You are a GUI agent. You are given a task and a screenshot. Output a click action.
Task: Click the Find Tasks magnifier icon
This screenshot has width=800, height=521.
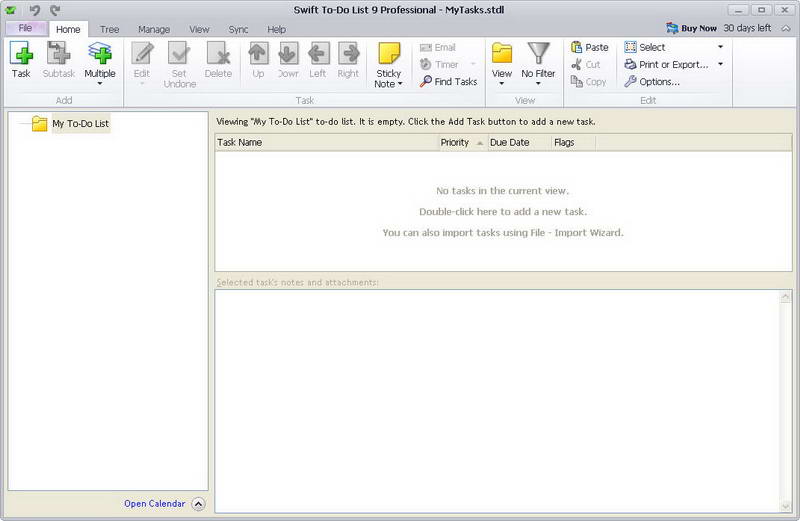[426, 81]
